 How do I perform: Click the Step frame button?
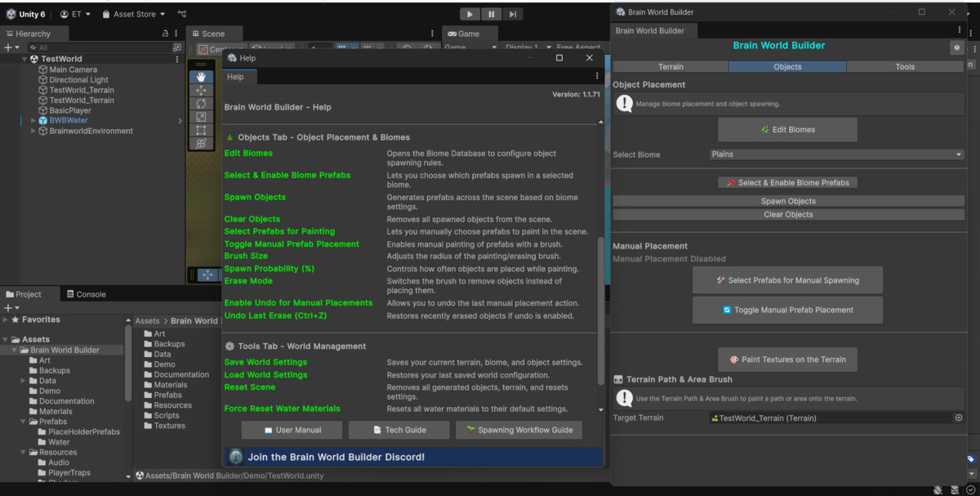(x=512, y=14)
